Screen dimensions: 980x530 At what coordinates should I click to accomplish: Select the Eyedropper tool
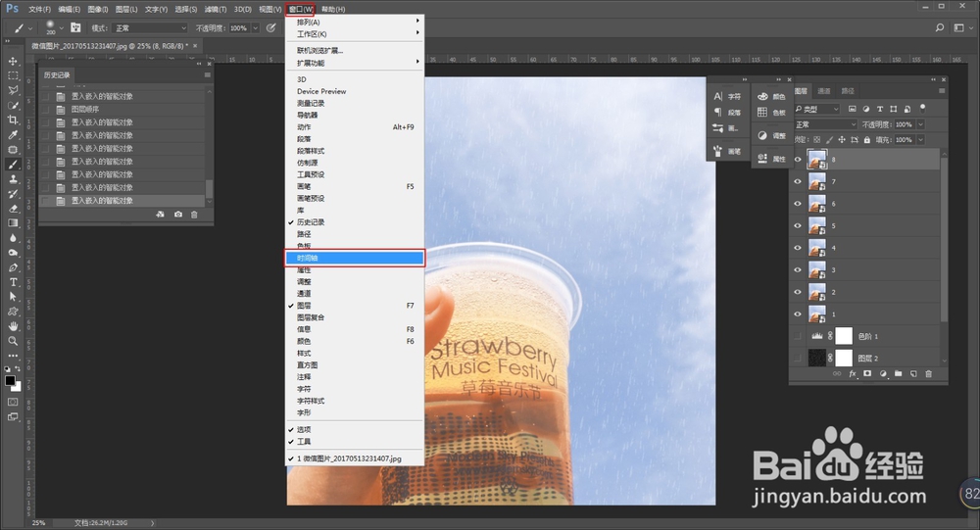(x=13, y=135)
